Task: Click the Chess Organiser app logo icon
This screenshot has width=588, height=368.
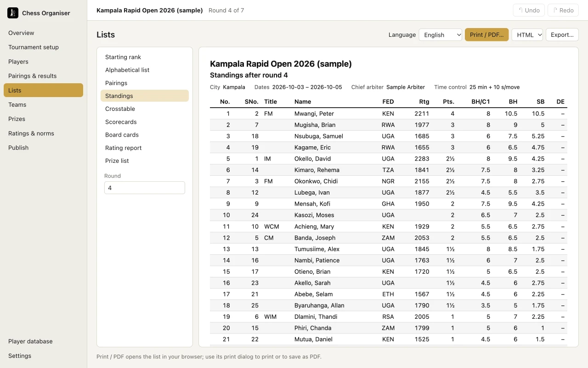Action: (x=13, y=13)
